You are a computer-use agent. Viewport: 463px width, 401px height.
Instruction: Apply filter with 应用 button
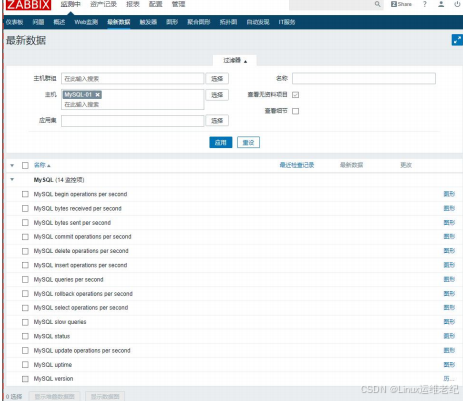point(221,143)
